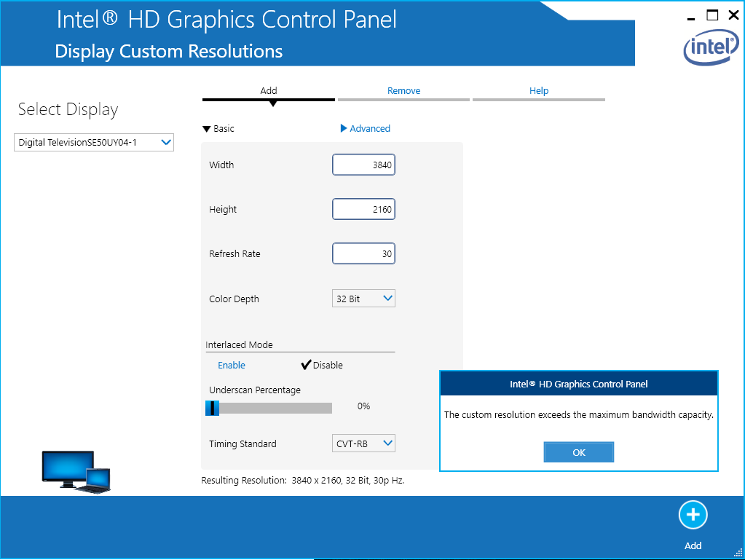
Task: Click the Underscan Percentage slider handle
Action: click(x=213, y=408)
